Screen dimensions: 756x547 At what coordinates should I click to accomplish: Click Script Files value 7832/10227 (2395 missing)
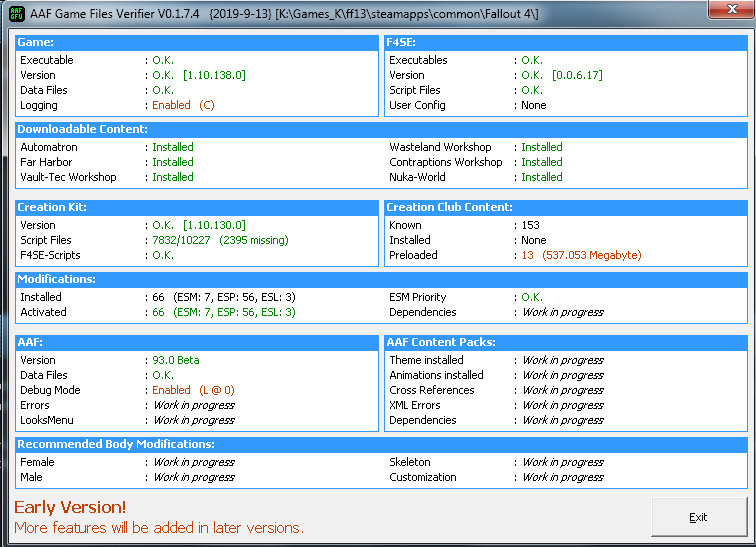click(220, 240)
